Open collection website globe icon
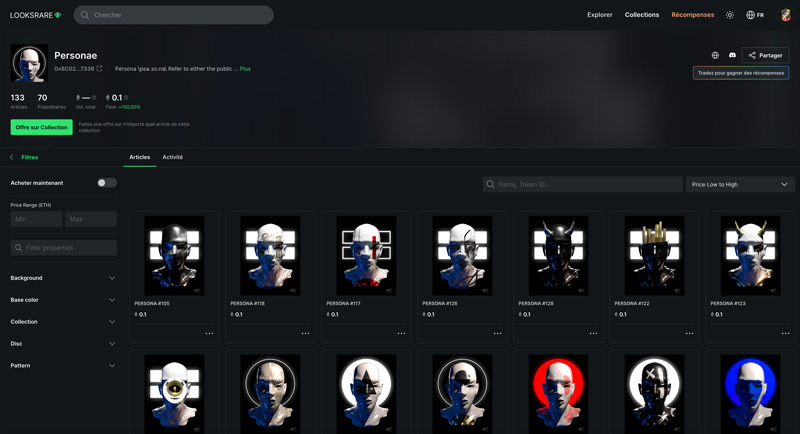Viewport: 800px width, 434px height. click(x=715, y=55)
